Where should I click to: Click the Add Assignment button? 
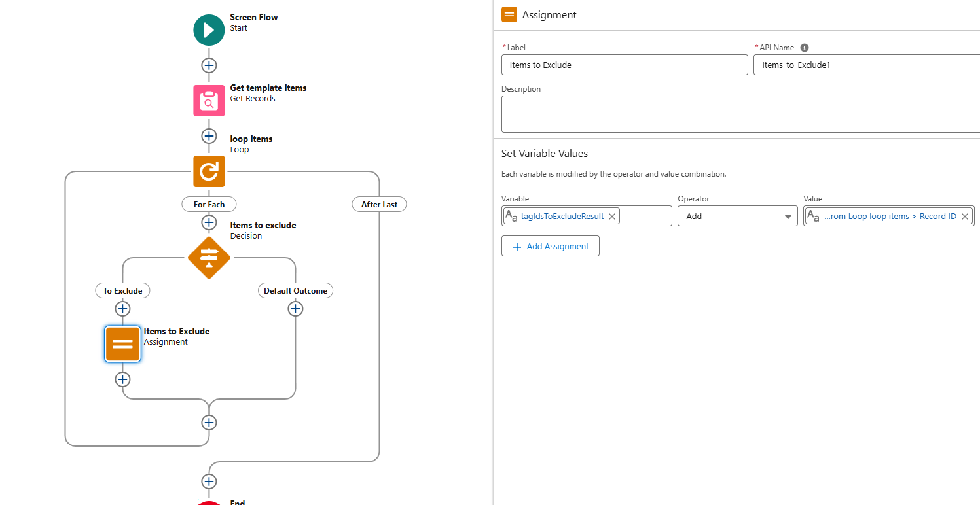point(551,246)
